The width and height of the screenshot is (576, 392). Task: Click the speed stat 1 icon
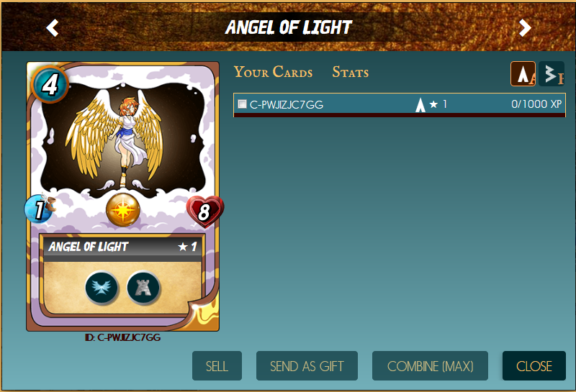point(40,209)
